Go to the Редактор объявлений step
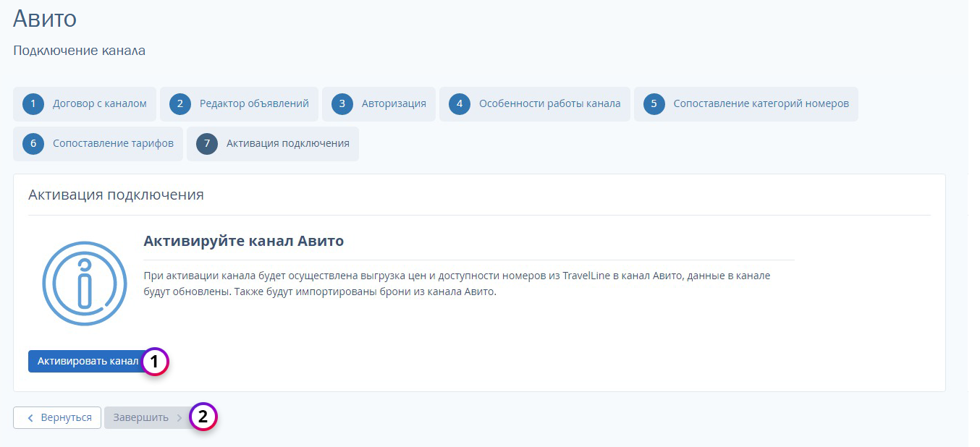The width and height of the screenshot is (980, 447). pyautogui.click(x=254, y=103)
